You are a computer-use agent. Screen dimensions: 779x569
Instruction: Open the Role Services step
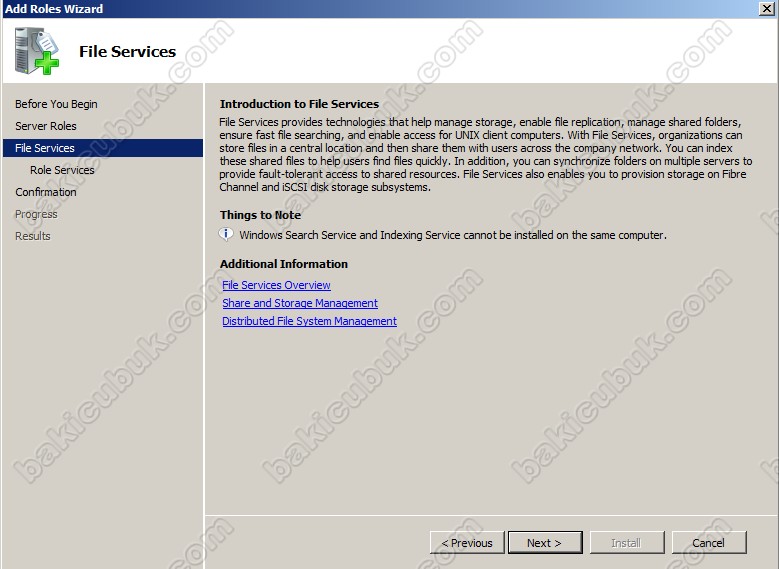pyautogui.click(x=62, y=170)
